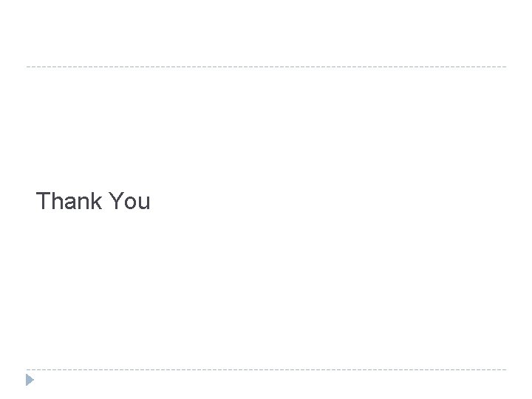Viewport: 532px width, 399px height.
Task: Click the bottom dashed divider line
Action: (266, 369)
